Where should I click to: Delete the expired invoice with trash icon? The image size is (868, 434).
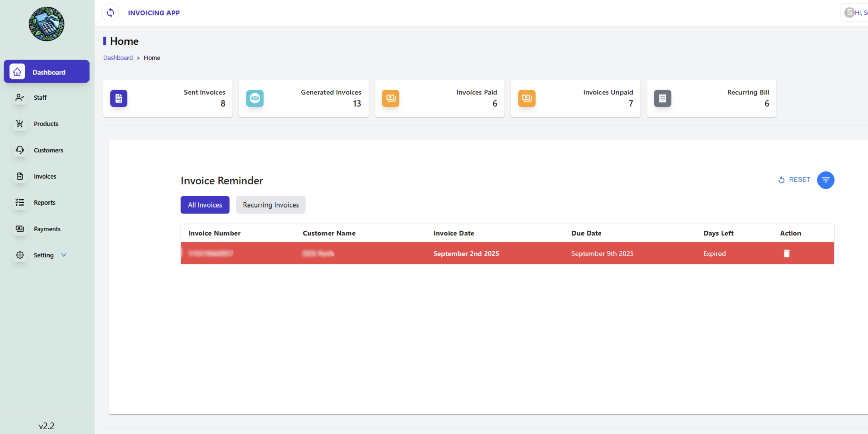point(787,253)
